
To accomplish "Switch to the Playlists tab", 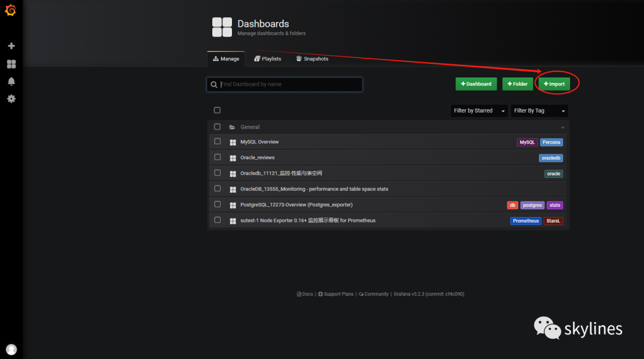I will pyautogui.click(x=268, y=58).
